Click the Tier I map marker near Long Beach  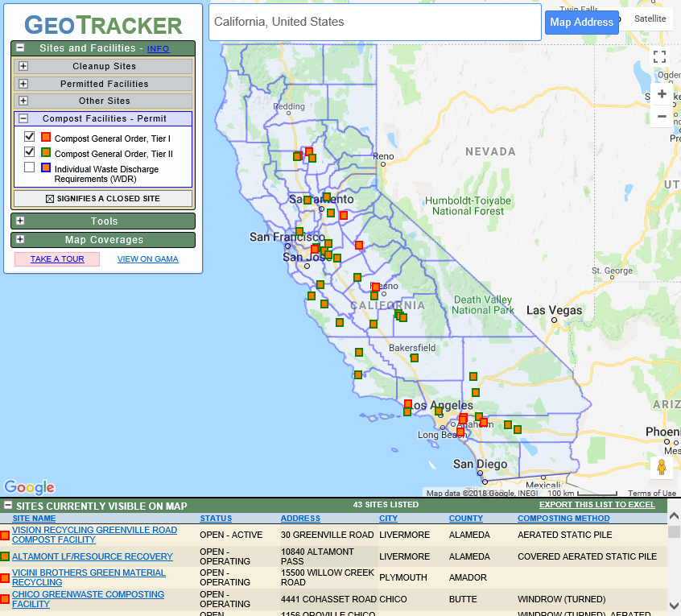tap(460, 432)
